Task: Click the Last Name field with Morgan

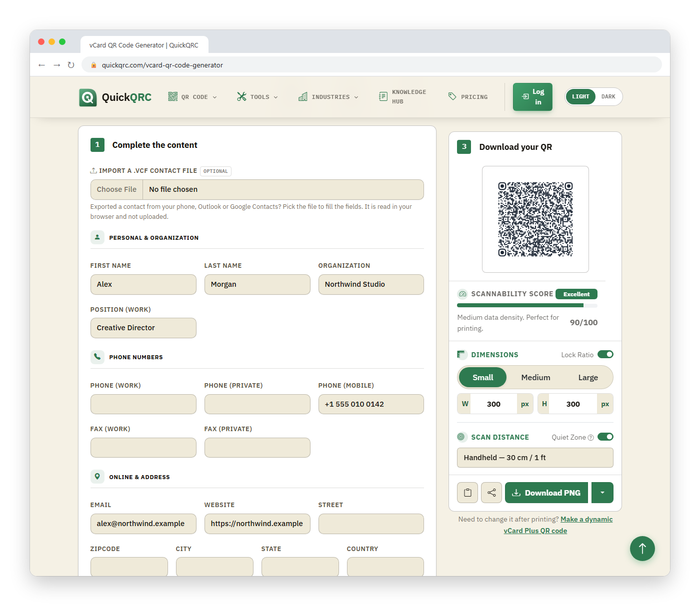Action: pyautogui.click(x=257, y=284)
